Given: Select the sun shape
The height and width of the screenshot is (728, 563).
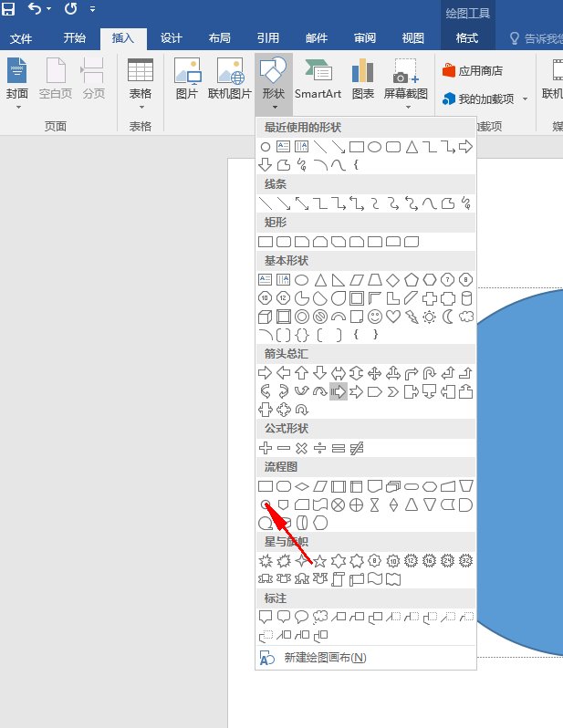Looking at the screenshot, I should 429,317.
